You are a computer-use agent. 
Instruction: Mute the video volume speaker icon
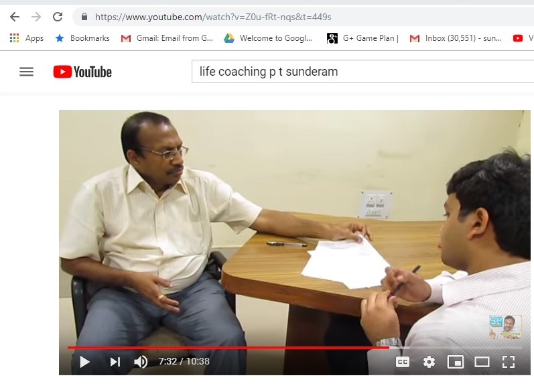[x=141, y=362]
